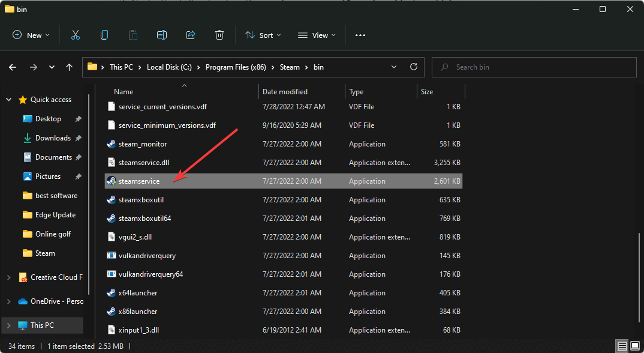Click in the Search bin field
Screen dimensions: 644x353
[x=534, y=67]
